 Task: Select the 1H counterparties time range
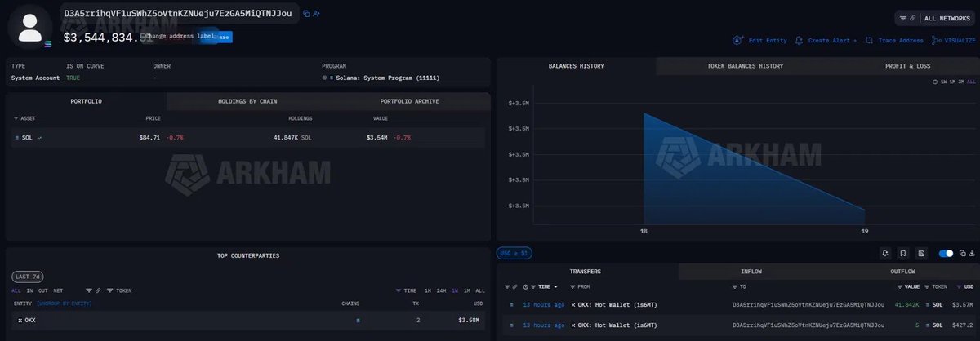428,290
